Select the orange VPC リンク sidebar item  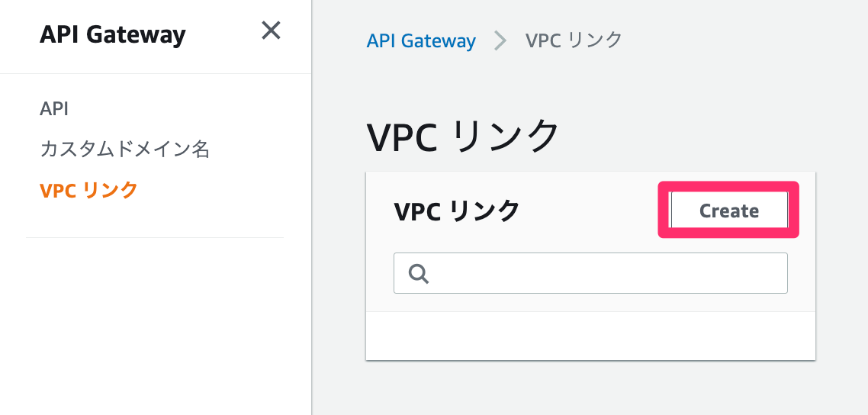(x=88, y=190)
